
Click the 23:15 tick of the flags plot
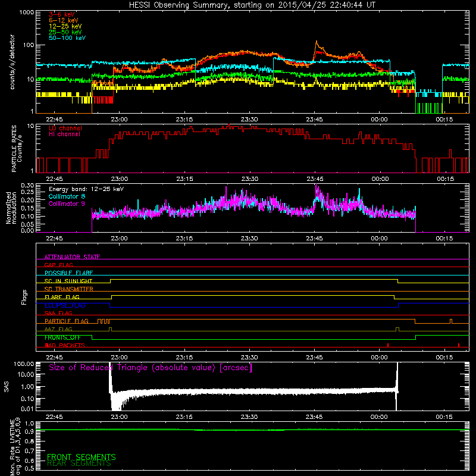coord(184,358)
